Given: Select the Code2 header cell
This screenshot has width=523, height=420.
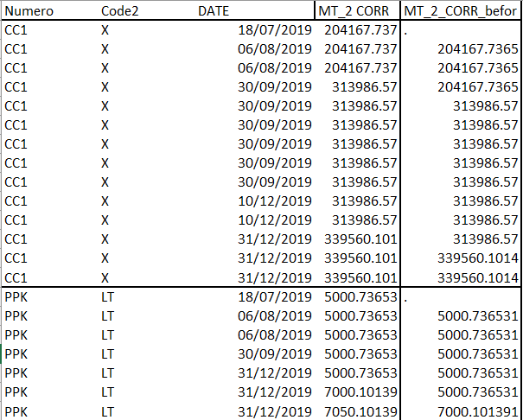Looking at the screenshot, I should 120,11.
